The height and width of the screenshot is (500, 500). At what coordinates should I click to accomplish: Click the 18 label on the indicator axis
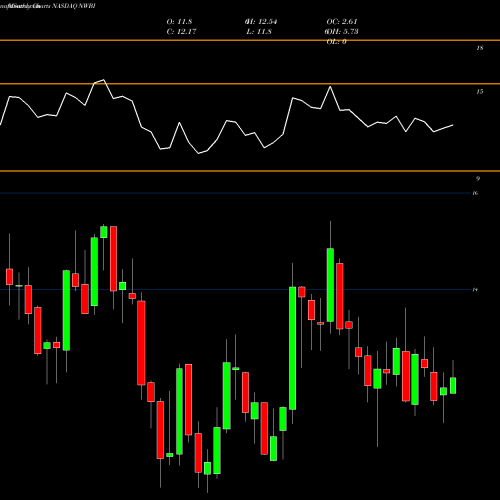pyautogui.click(x=480, y=48)
